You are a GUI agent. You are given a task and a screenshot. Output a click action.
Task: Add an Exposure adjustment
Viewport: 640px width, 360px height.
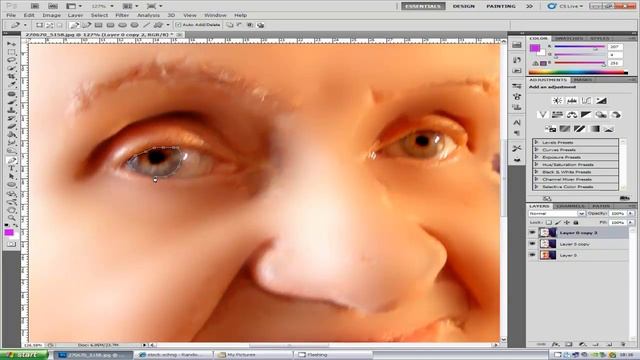(x=601, y=100)
